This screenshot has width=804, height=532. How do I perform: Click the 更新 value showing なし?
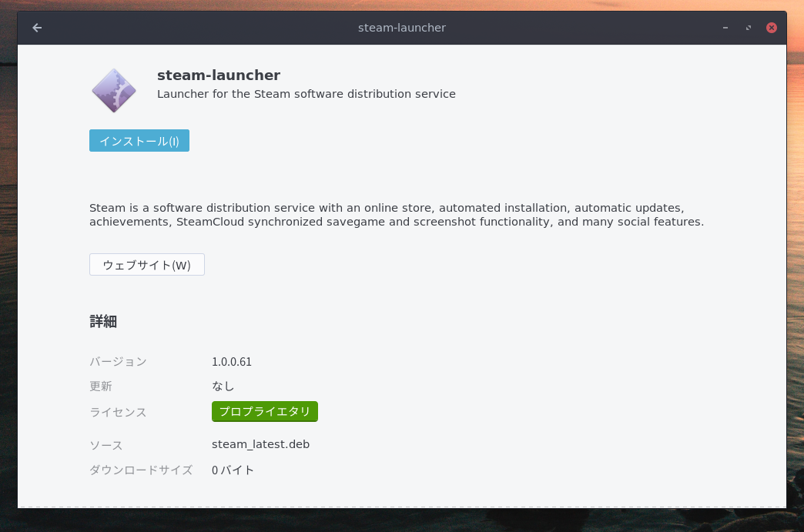pyautogui.click(x=223, y=386)
